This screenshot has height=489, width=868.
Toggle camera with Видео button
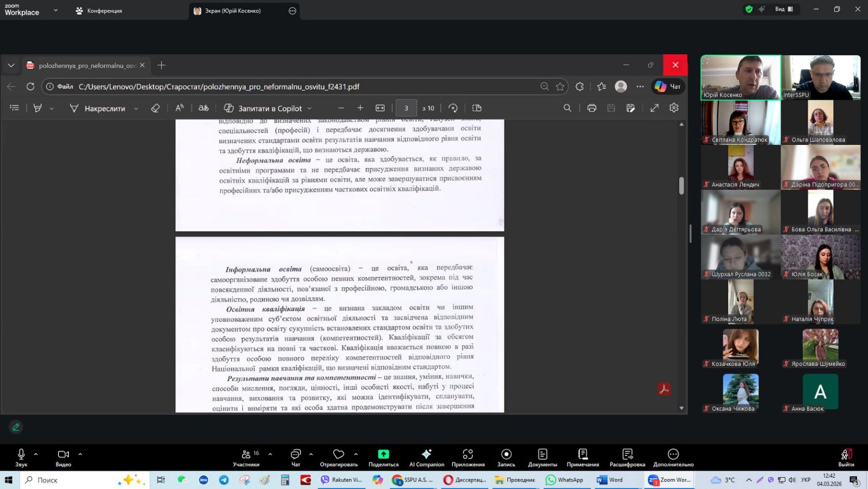pos(63,457)
